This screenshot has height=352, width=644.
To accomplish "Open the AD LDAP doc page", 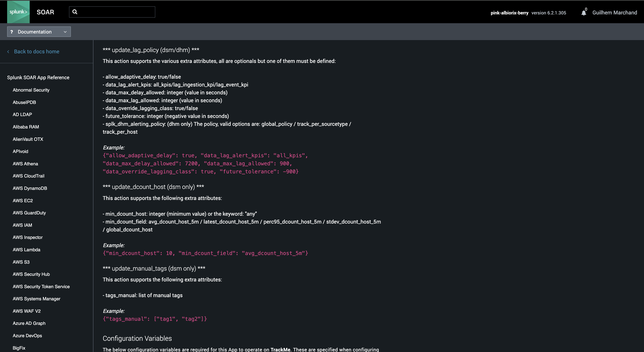I will coord(22,115).
